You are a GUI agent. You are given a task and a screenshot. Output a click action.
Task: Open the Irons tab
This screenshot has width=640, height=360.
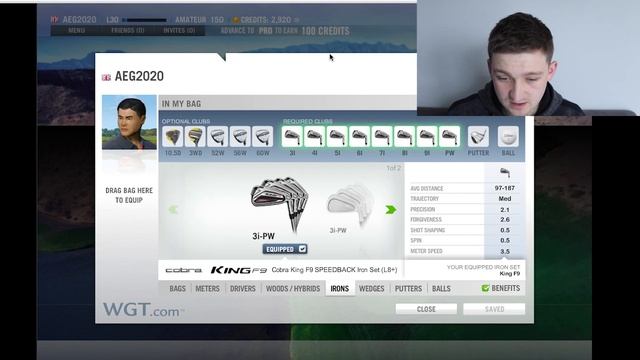[x=340, y=289]
